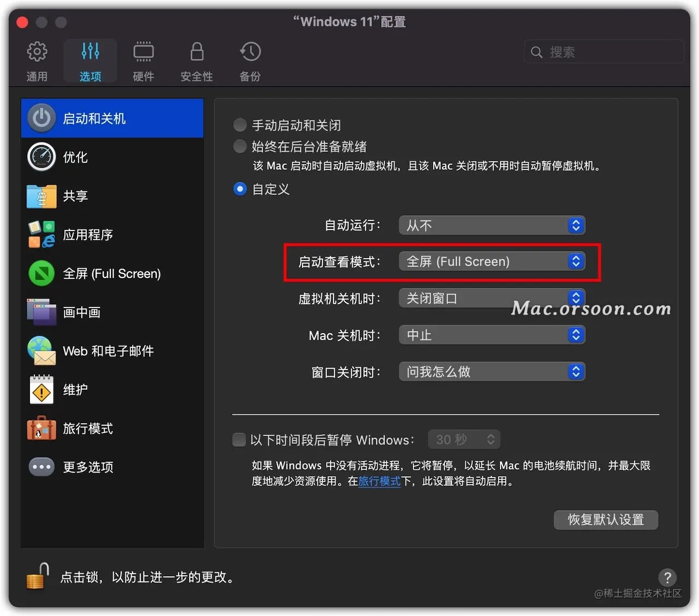Viewport: 699px width, 616px height.
Task: Switch to the 选项 tab label
Action: click(x=90, y=76)
